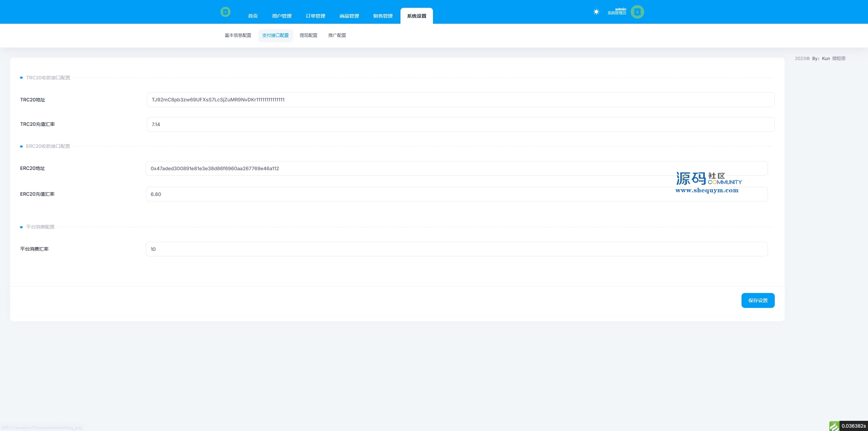
Task: Open the 商品管理 menu
Action: click(x=349, y=16)
